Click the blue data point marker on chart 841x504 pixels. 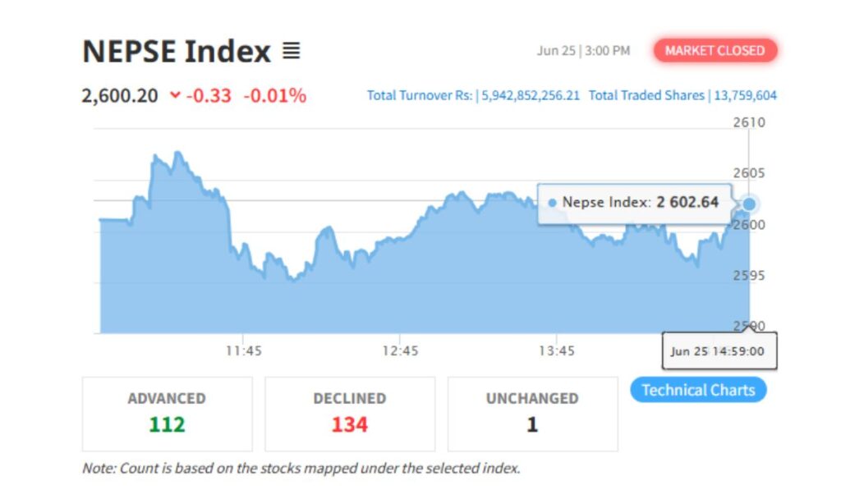tap(749, 201)
